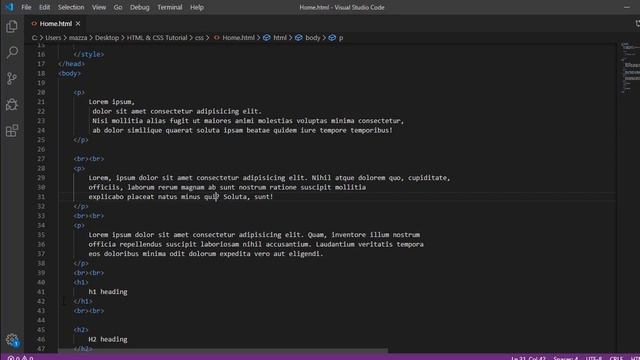Click the line starting 'eos doloribus minima'

coord(206,253)
